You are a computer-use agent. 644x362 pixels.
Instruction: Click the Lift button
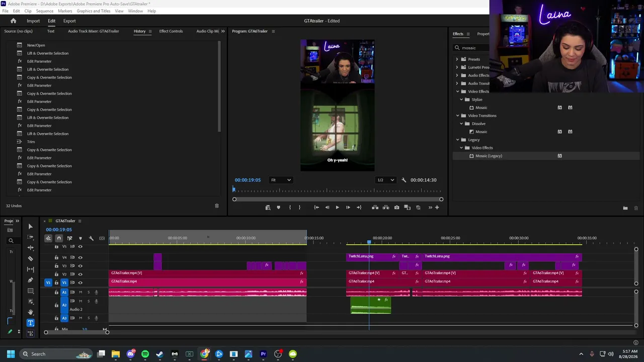click(x=375, y=208)
